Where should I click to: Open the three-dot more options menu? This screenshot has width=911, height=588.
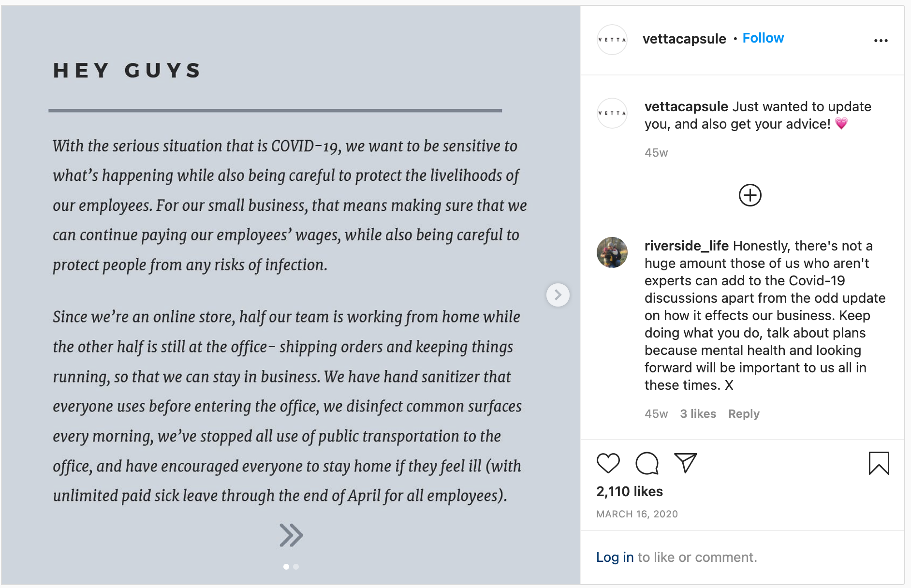pyautogui.click(x=881, y=41)
